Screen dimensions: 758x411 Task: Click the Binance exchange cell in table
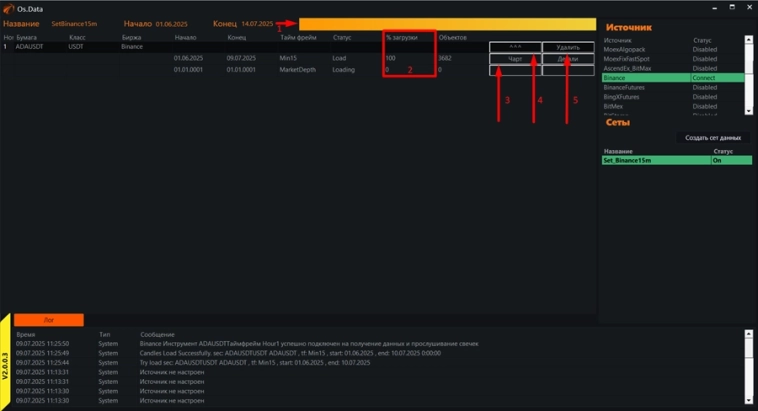pos(132,47)
